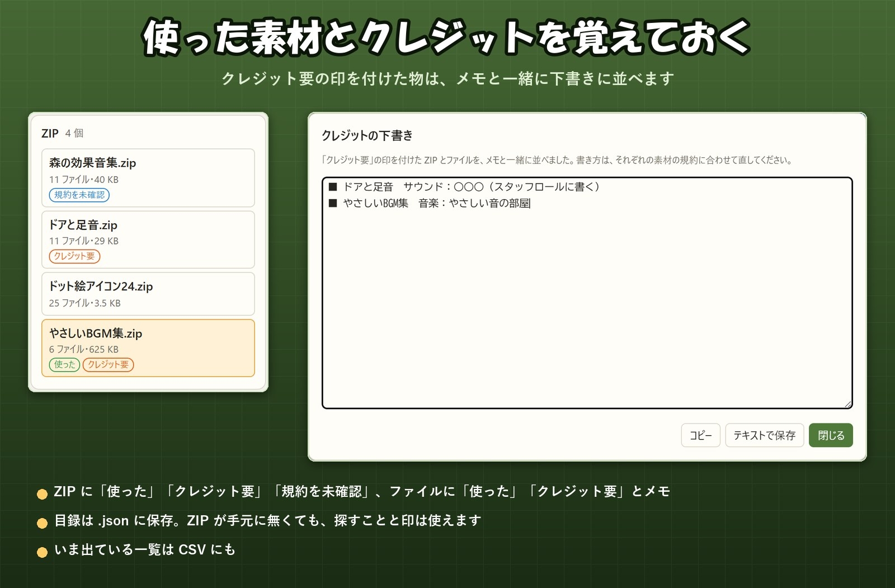Click the 使った badge on やさしいBGM集
The image size is (895, 588).
coord(64,364)
